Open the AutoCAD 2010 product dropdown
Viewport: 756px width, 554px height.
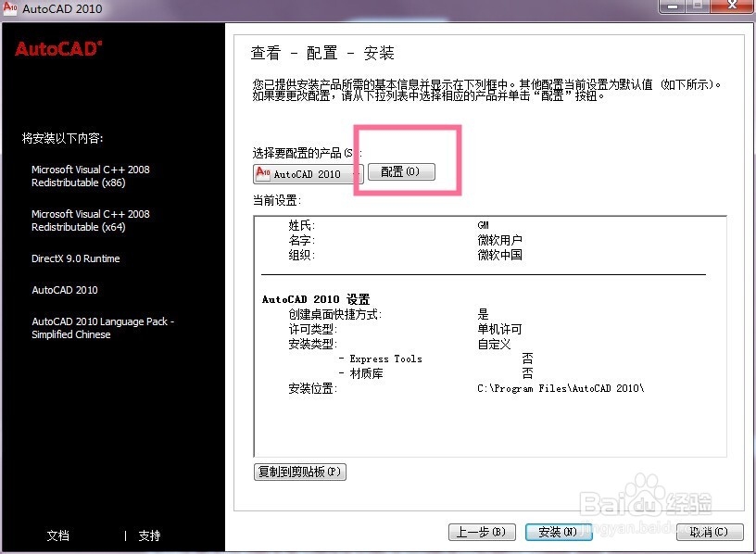pos(309,173)
